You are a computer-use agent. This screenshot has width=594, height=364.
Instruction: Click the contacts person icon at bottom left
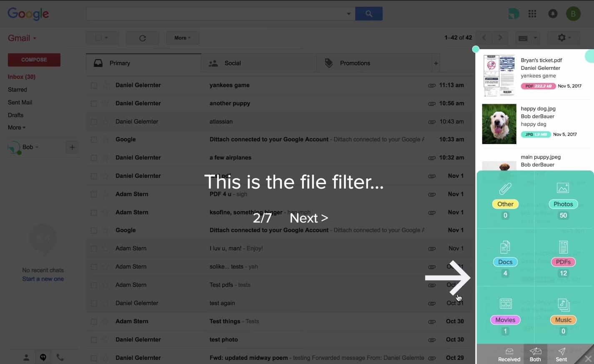26,357
